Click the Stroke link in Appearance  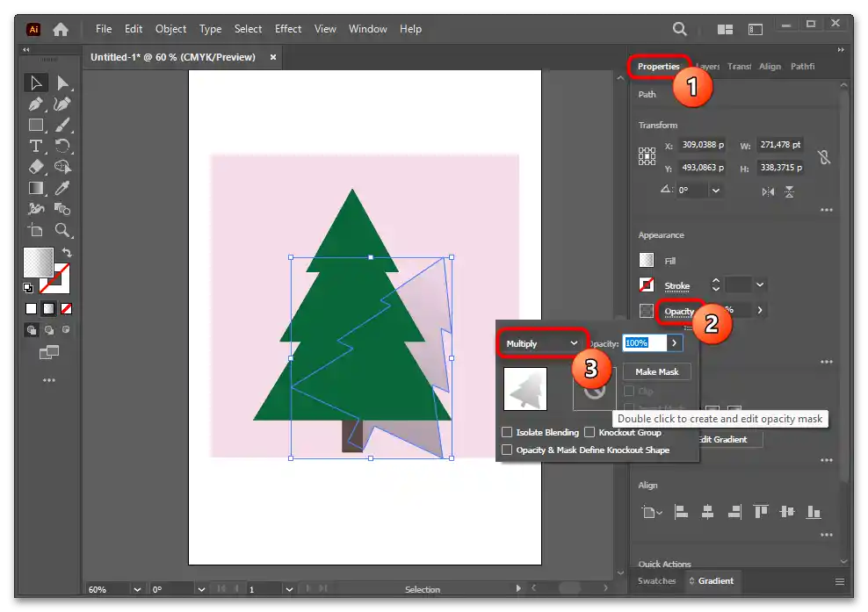tap(676, 286)
